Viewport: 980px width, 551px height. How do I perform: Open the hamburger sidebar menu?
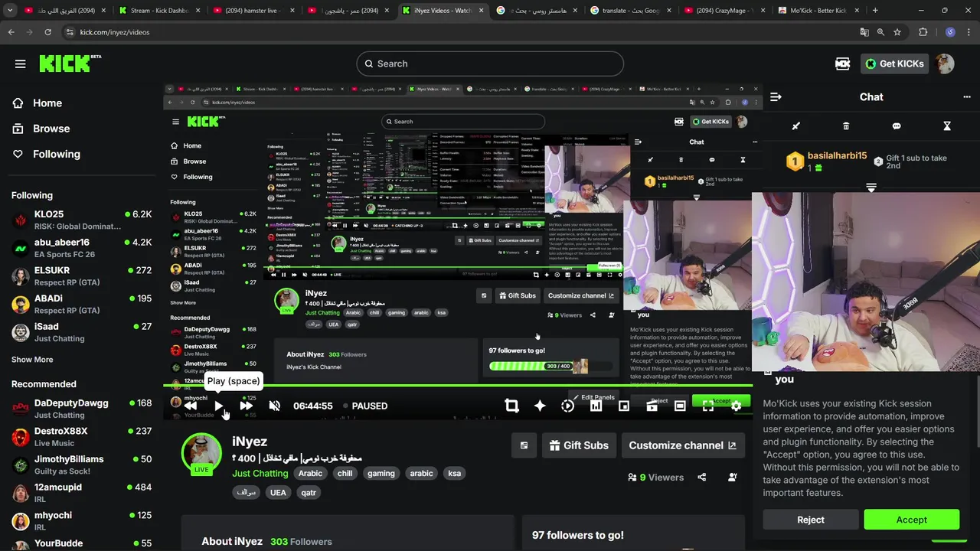point(21,64)
